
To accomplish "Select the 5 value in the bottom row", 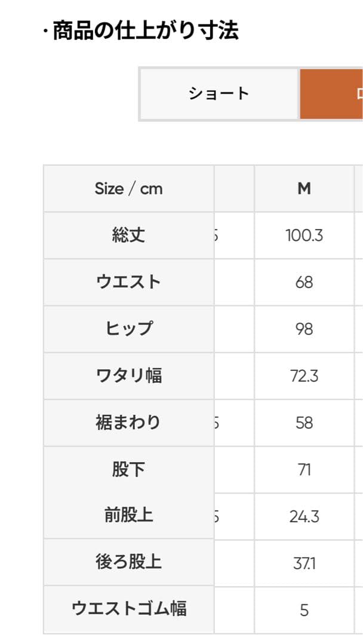I will pos(304,609).
